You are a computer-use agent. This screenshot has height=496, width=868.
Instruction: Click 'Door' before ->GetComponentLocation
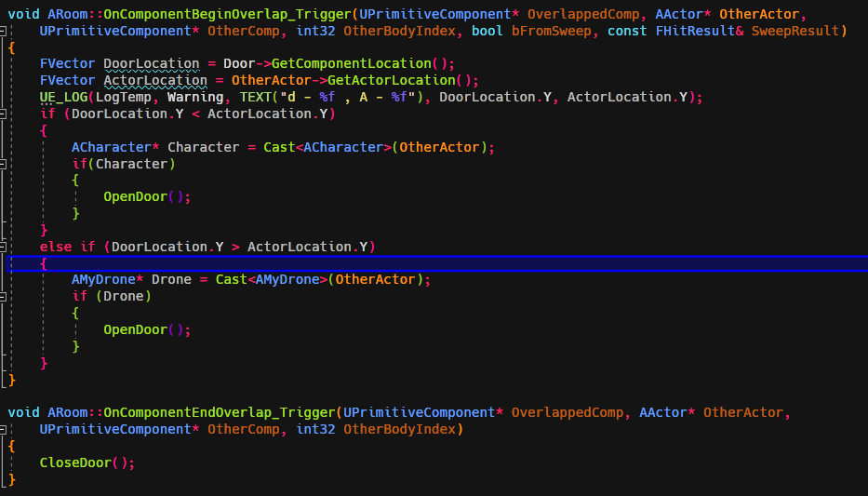point(239,63)
